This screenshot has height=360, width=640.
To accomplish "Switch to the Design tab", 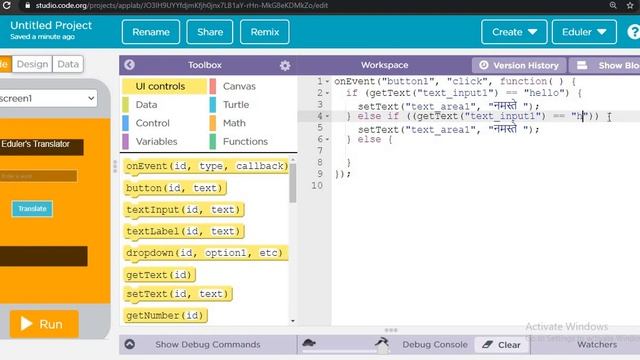I will point(32,64).
